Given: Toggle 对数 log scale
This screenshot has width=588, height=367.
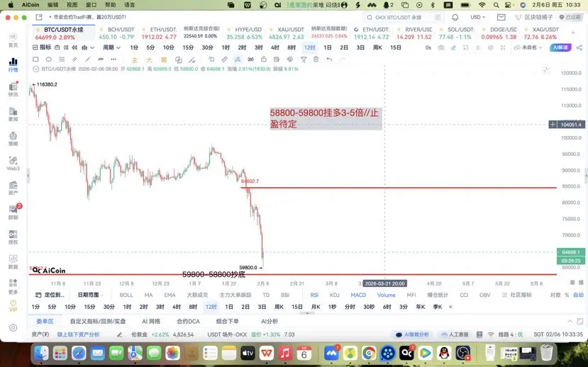Looking at the screenshot, I should (x=555, y=295).
